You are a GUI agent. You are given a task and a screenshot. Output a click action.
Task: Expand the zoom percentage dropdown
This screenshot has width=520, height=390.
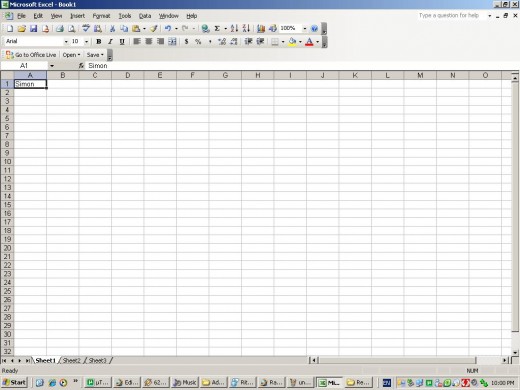tap(304, 29)
